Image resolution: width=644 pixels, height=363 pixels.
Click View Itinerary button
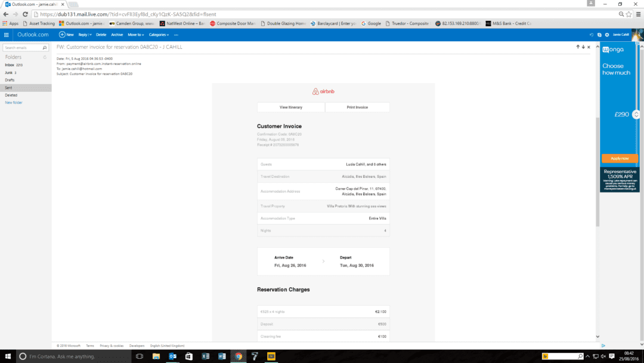click(x=291, y=107)
